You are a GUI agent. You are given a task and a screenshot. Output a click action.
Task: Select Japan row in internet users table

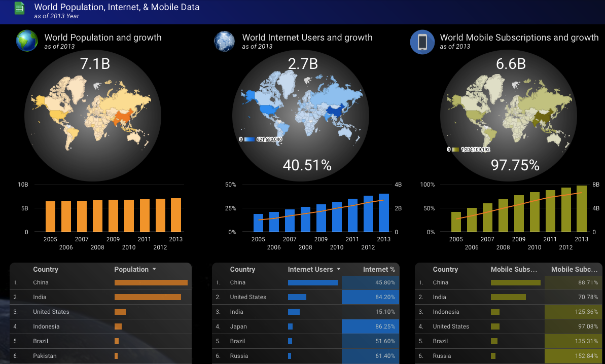306,326
